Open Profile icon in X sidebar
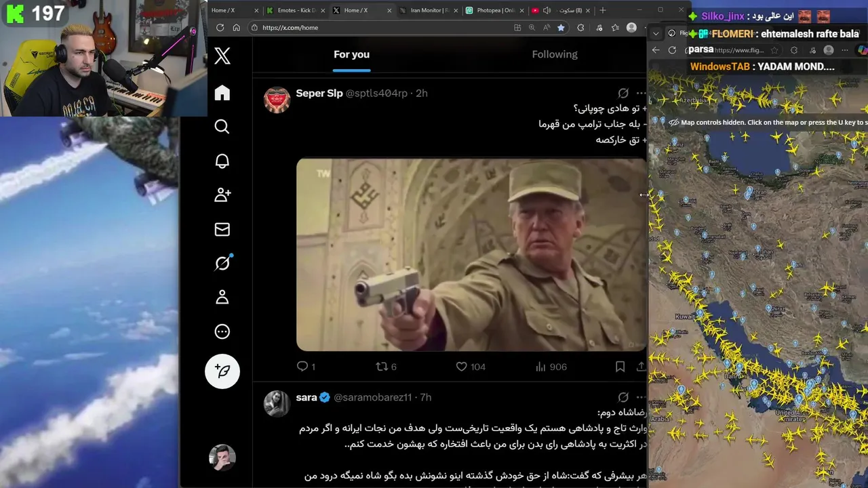This screenshot has height=488, width=868. 222,298
